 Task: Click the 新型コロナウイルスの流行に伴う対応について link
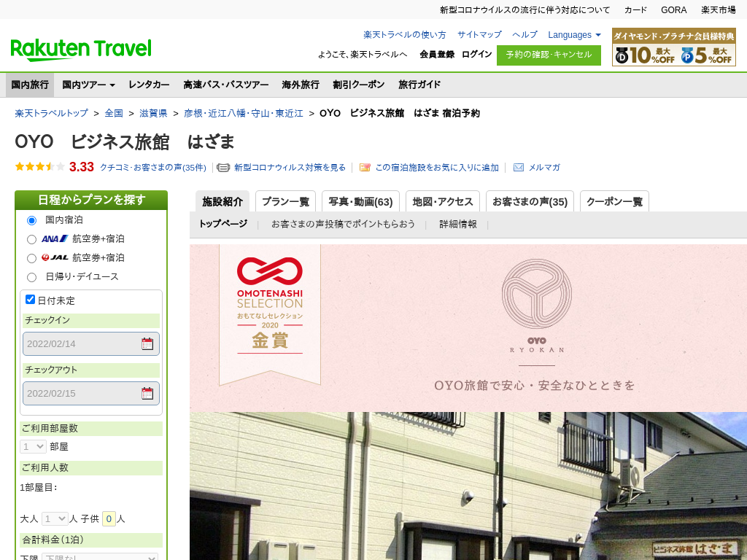click(525, 10)
